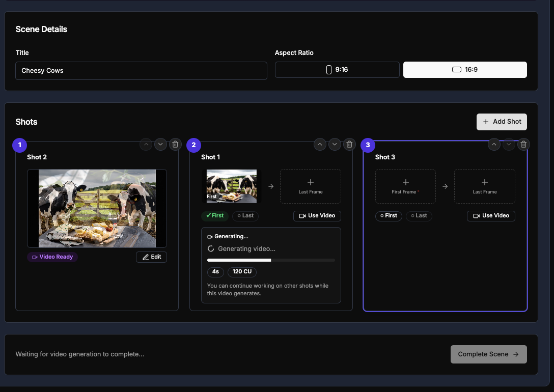Select 16:9 aspect ratio
Image resolution: width=554 pixels, height=392 pixels.
pyautogui.click(x=465, y=70)
